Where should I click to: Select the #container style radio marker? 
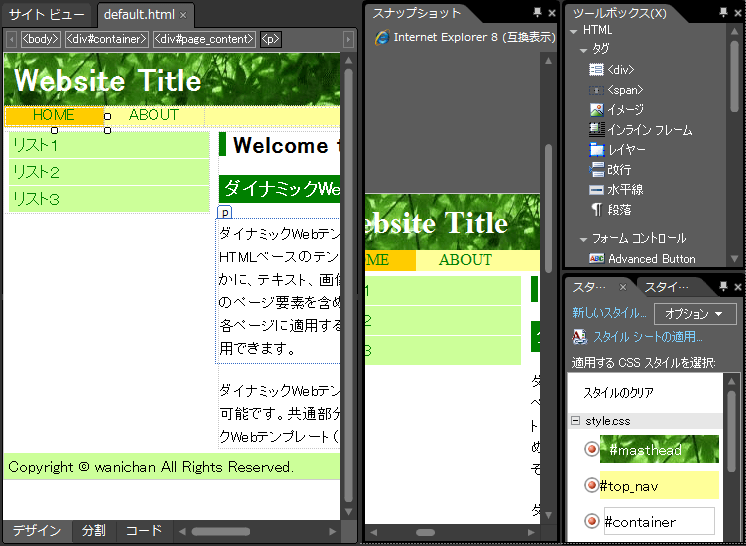point(591,521)
